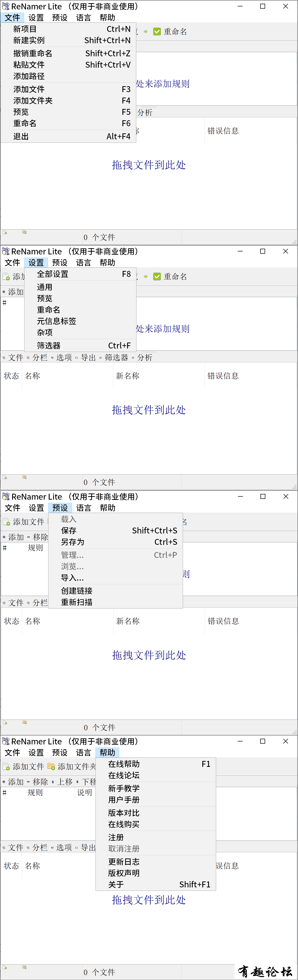Select 版本对比 in the 帮助 menu

(x=156, y=813)
